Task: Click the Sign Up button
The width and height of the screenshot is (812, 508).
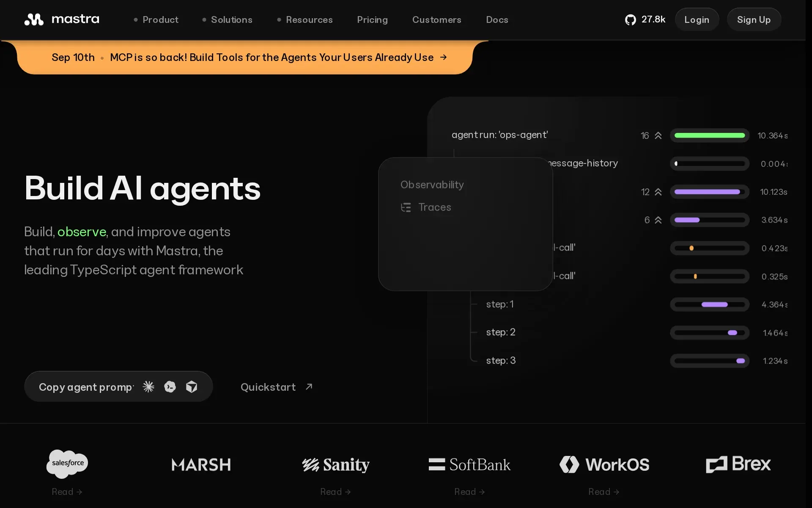Action: [x=754, y=19]
